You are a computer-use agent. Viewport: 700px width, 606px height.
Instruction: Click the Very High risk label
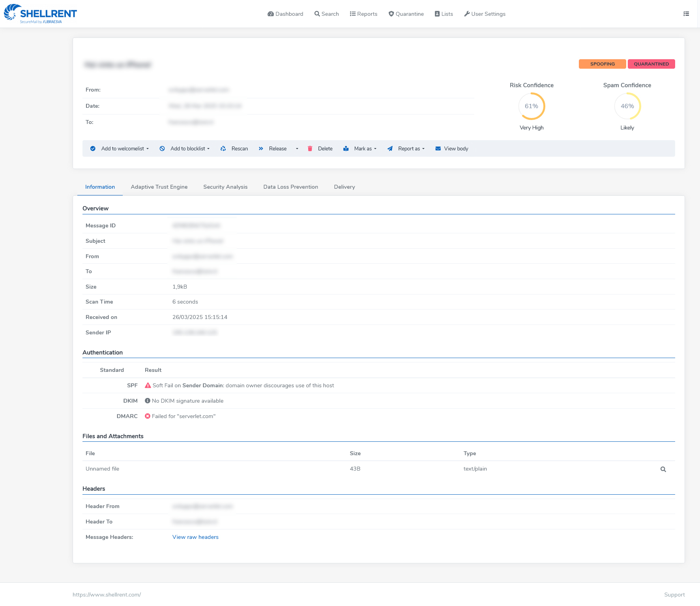[x=532, y=128]
